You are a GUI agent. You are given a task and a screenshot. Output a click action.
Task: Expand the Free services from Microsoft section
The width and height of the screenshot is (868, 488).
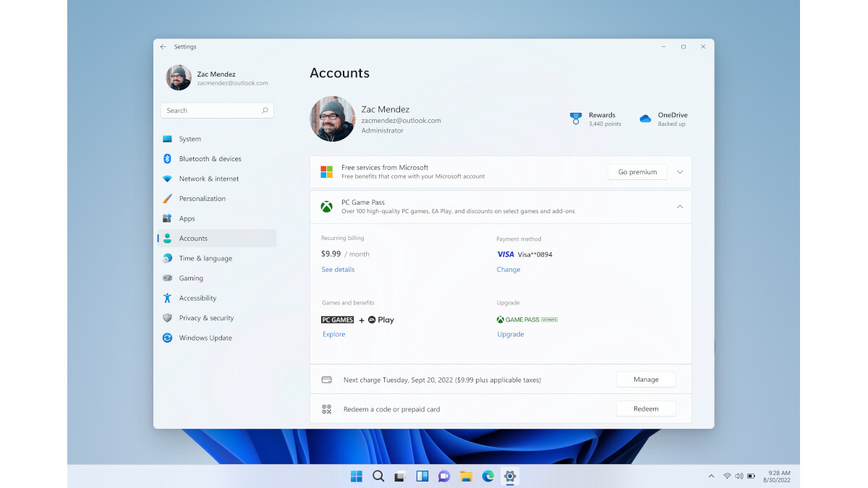[680, 171]
